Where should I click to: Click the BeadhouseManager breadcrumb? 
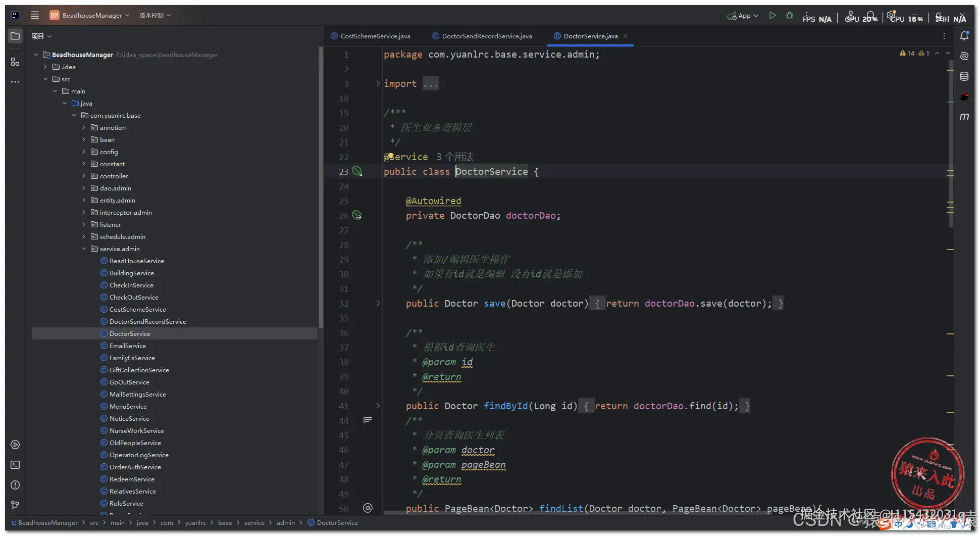[x=44, y=522]
